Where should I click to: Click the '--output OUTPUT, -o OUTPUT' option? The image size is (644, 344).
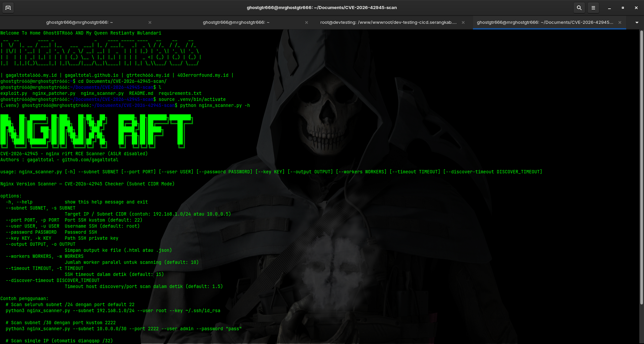click(x=41, y=244)
